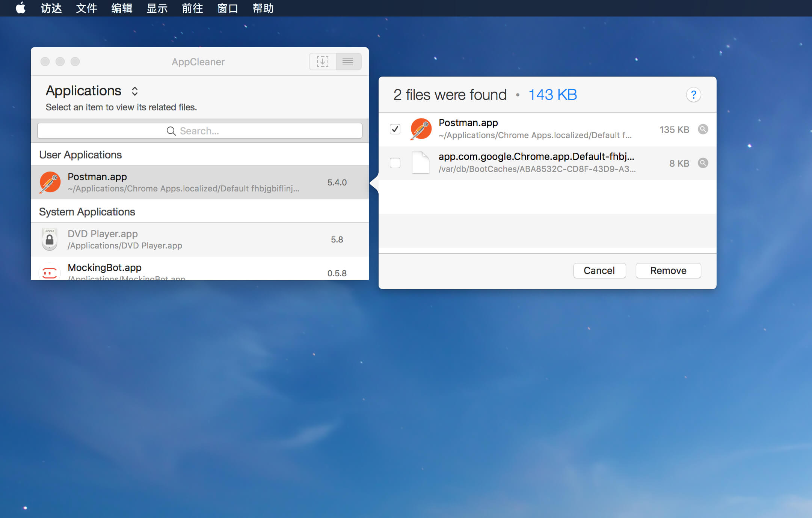Screen dimensions: 812x518
Task: Uncheck the Postman.app file checkbox
Action: (395, 129)
